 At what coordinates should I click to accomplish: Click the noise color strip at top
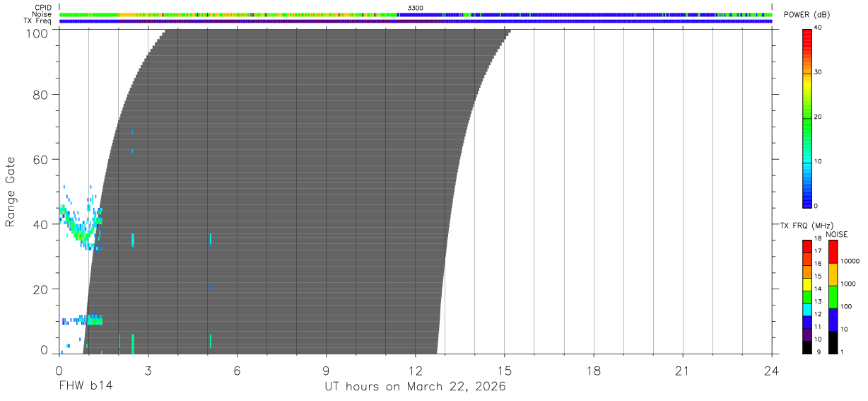[416, 14]
